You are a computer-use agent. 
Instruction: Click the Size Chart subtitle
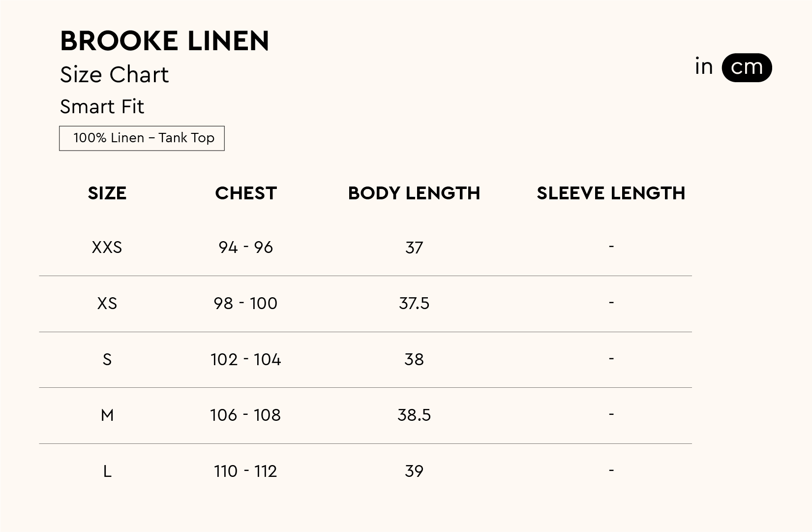(114, 75)
